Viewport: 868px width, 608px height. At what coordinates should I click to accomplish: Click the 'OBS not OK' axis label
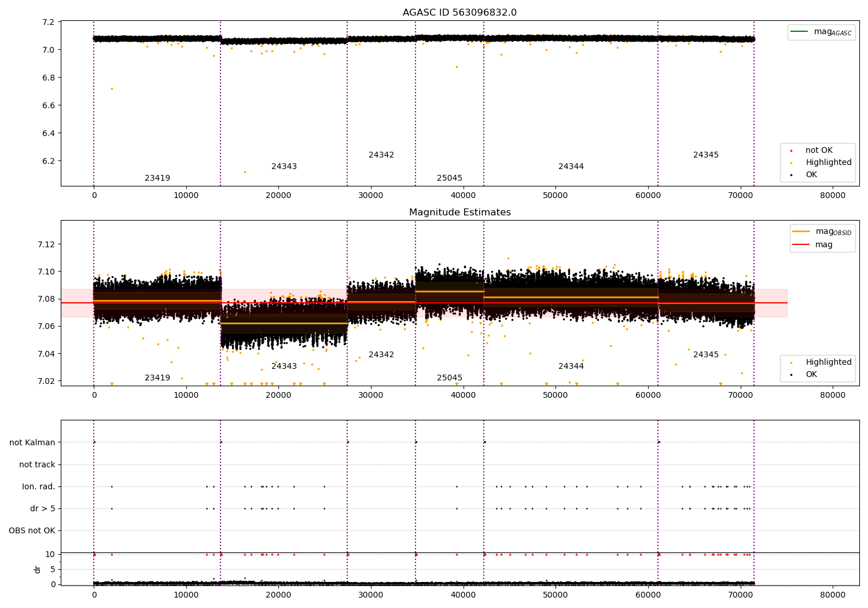coord(32,530)
